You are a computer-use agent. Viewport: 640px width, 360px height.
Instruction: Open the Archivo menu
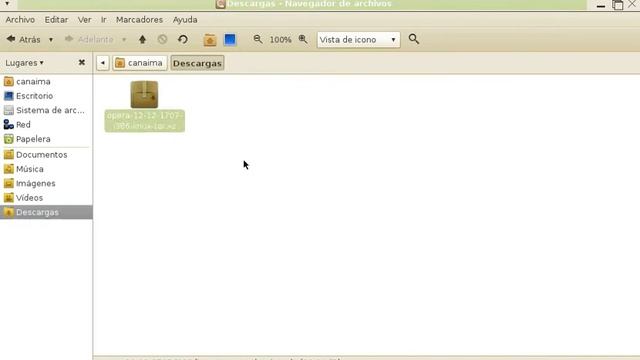click(x=20, y=20)
